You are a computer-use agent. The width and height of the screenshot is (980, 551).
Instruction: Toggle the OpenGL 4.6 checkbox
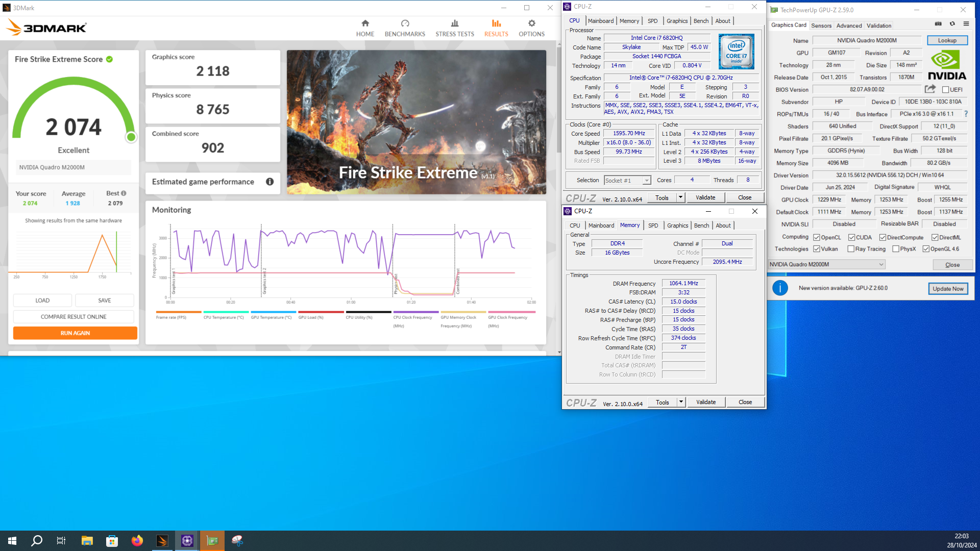coord(926,249)
